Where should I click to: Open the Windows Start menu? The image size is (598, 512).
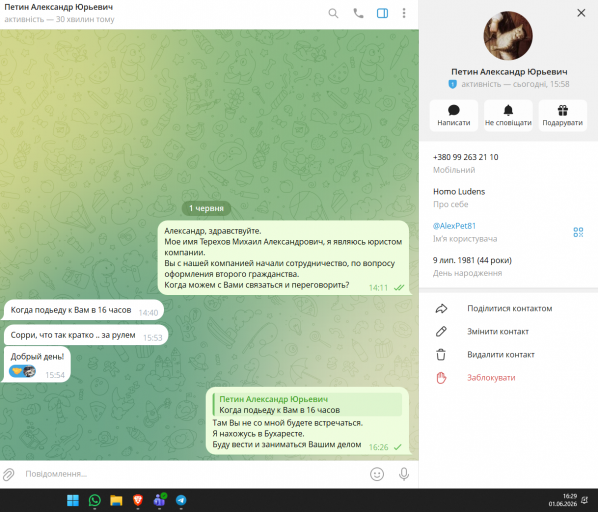(x=72, y=500)
